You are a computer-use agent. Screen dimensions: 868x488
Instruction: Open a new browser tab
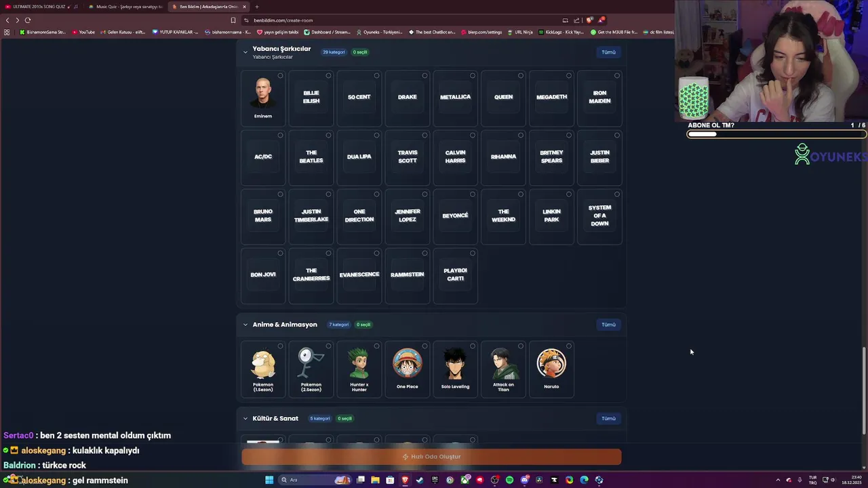pyautogui.click(x=256, y=7)
